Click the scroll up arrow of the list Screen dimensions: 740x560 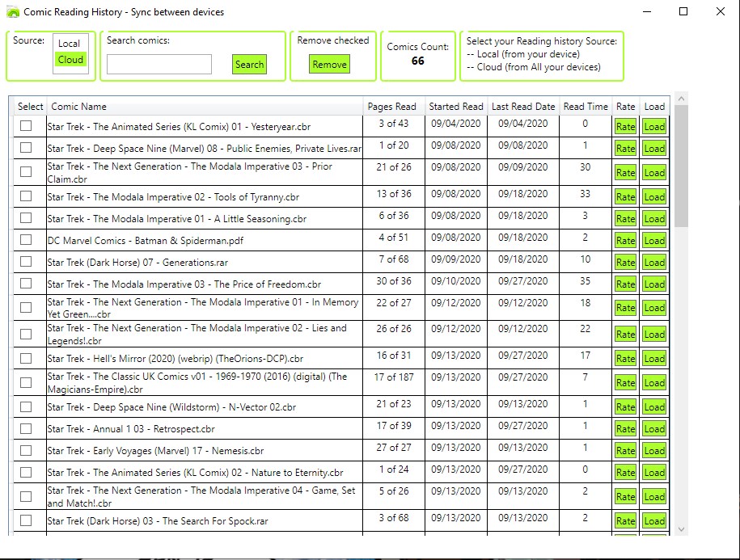[681, 99]
